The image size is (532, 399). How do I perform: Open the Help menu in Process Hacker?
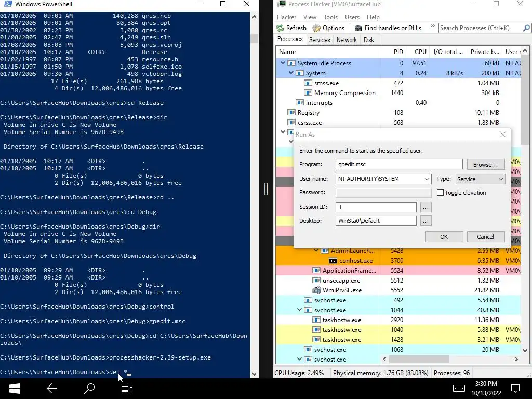(x=373, y=17)
